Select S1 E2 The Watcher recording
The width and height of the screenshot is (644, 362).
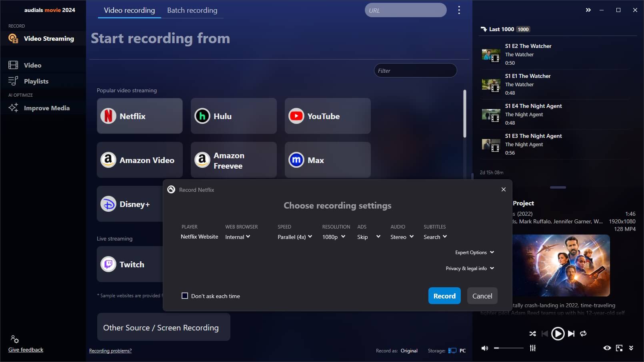pyautogui.click(x=554, y=54)
